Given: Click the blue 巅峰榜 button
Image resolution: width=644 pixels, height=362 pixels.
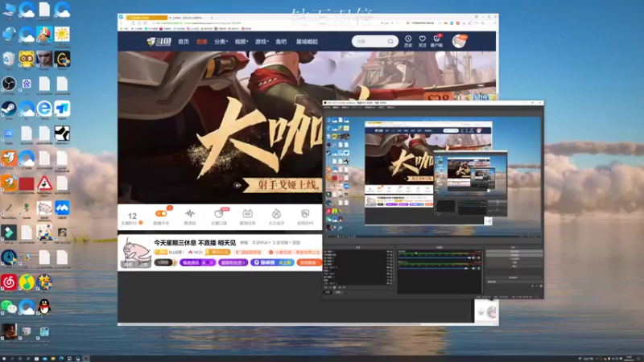Looking at the screenshot, I should coord(272,262).
